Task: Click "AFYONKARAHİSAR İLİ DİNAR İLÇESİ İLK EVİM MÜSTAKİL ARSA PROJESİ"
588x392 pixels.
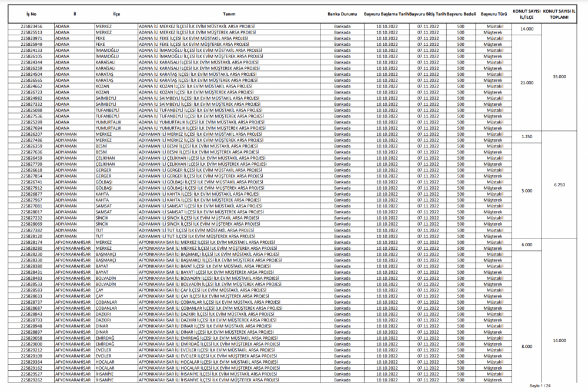Action: 205,326
